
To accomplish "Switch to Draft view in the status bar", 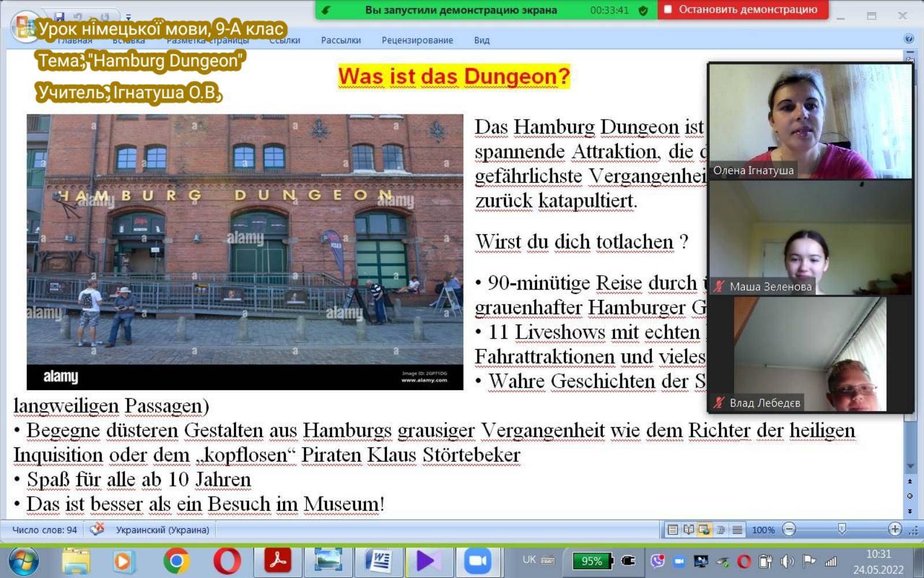I will (x=737, y=529).
